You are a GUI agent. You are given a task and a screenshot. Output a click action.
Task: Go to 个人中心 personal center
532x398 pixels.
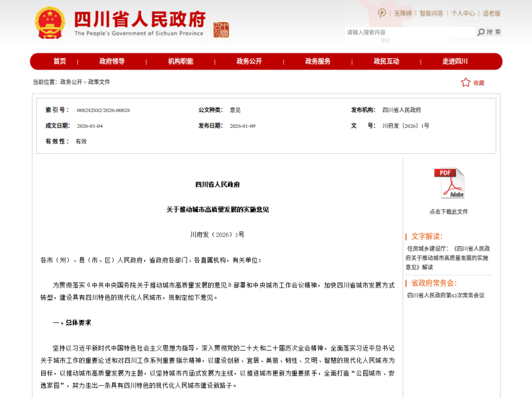click(462, 13)
